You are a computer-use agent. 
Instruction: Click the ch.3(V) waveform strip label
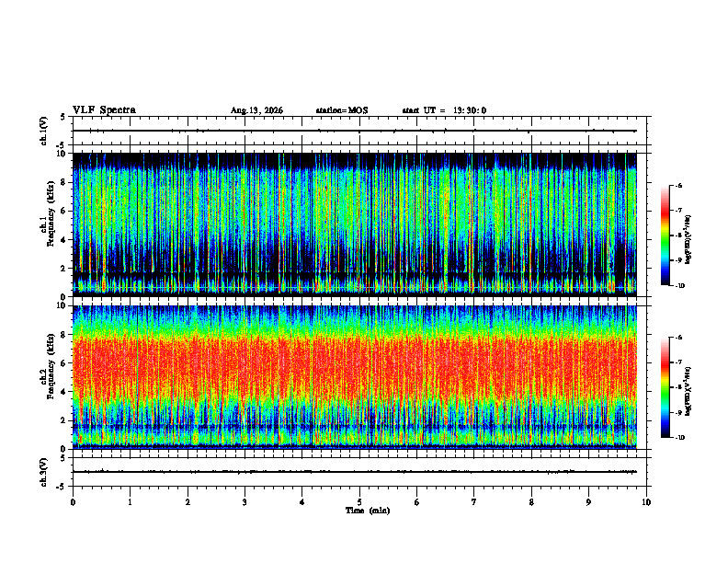point(44,472)
